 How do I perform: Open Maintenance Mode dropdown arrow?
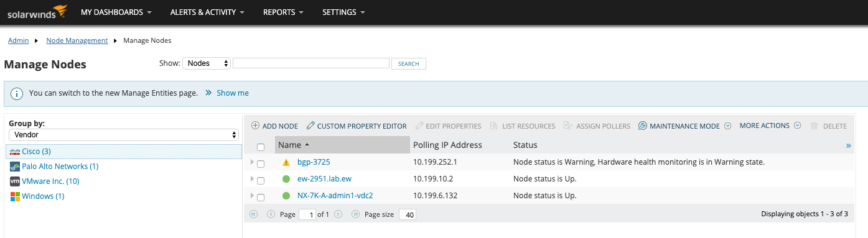727,126
